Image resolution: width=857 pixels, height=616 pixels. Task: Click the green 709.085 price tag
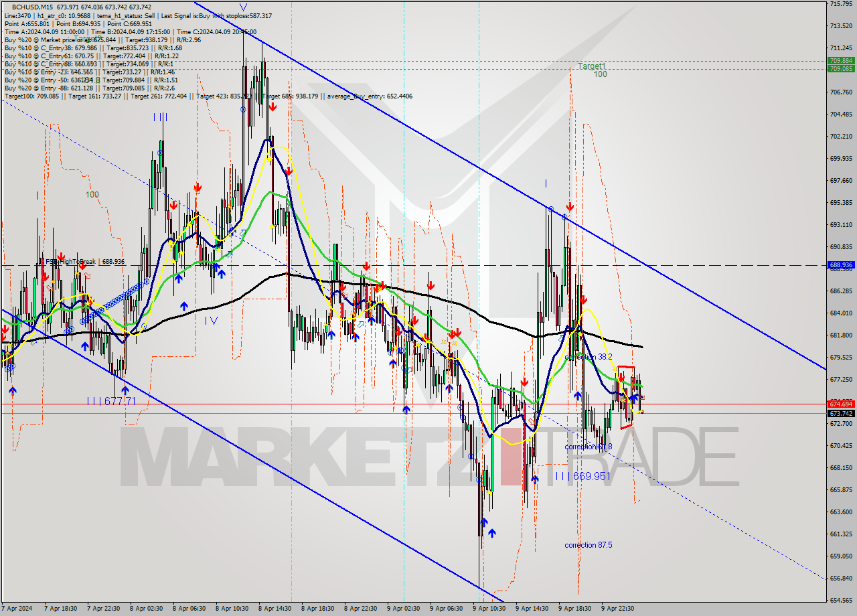point(841,68)
